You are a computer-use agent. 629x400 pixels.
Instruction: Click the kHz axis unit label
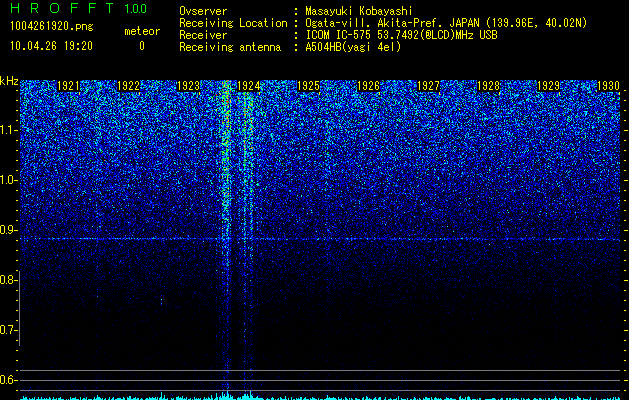point(9,81)
